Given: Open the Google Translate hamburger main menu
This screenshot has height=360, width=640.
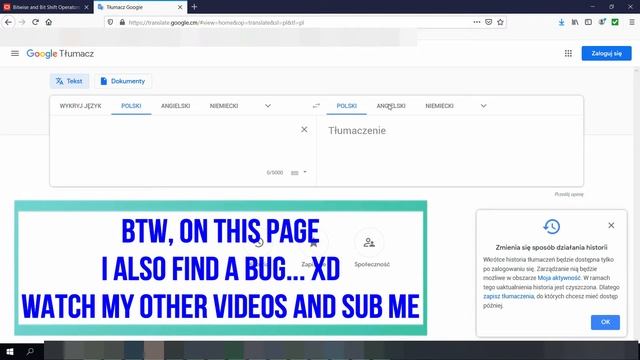Looking at the screenshot, I should tap(15, 53).
